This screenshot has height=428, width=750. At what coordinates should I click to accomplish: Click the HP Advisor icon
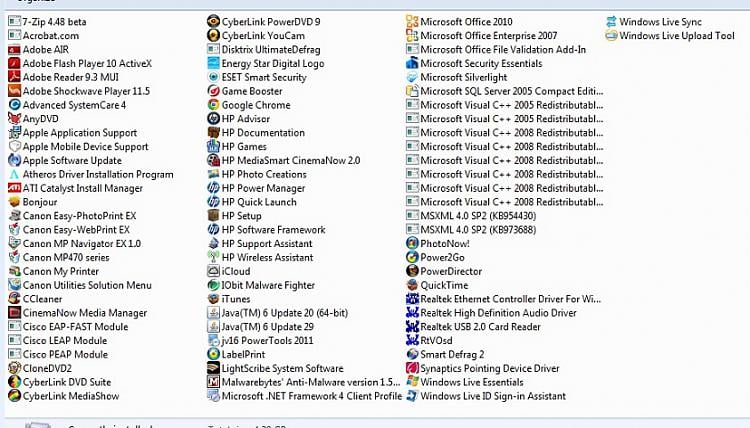pyautogui.click(x=213, y=119)
